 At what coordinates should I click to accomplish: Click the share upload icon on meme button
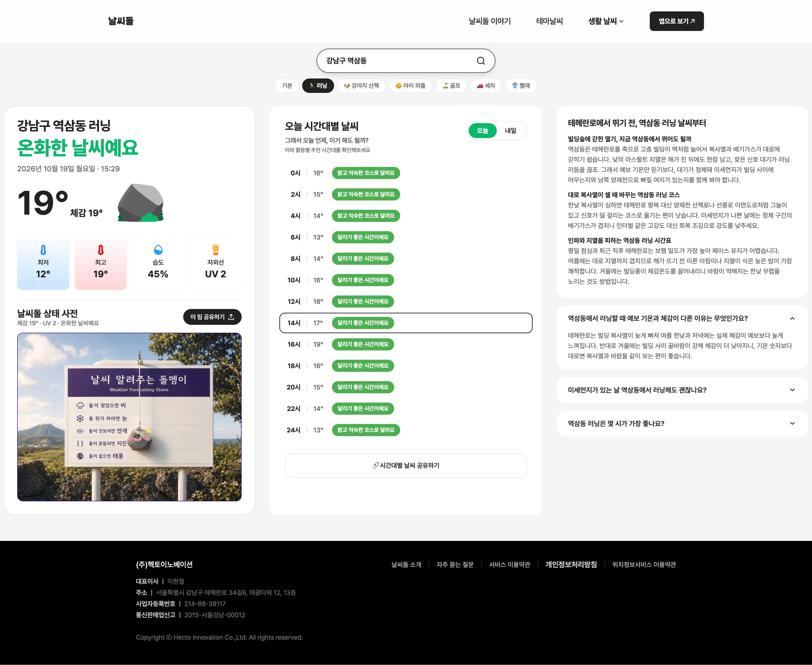click(231, 317)
